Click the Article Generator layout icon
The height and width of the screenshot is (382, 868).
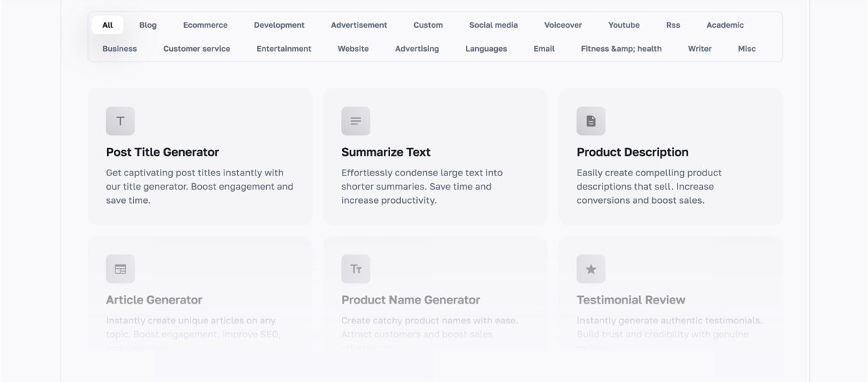click(120, 269)
